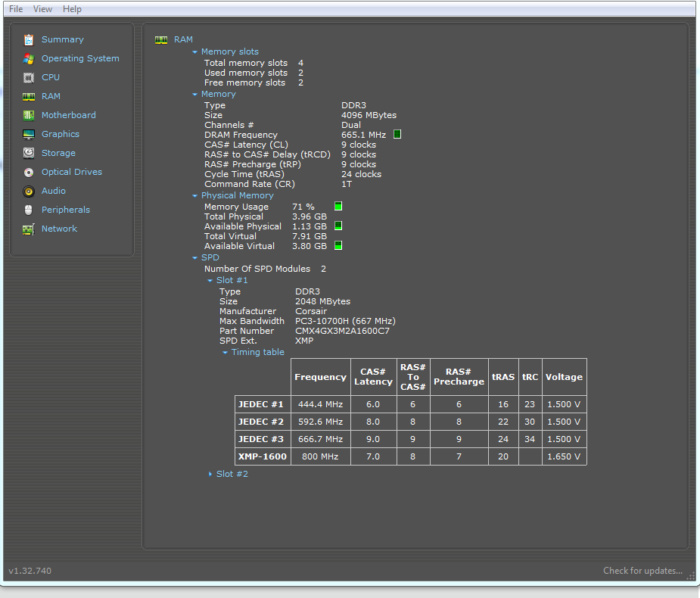Toggle the DRAM Frequency green indicator

(397, 135)
